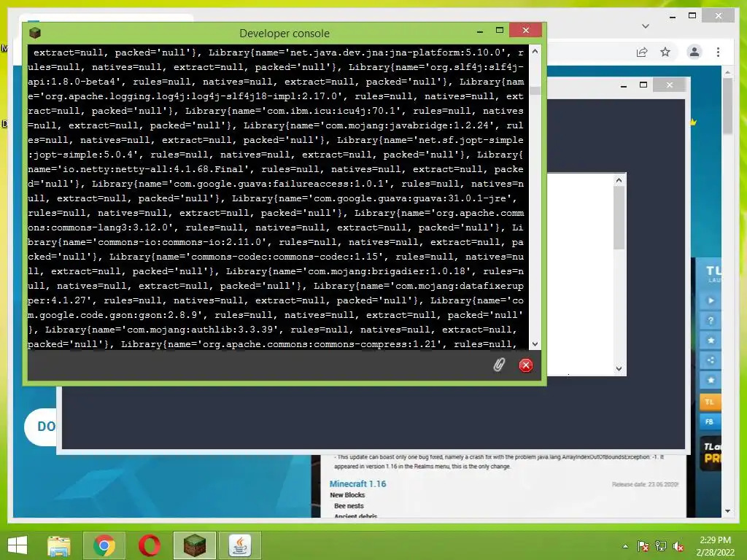Click the Minecraft 1.16 heading link
Screen dimensions: 747x560
357,484
